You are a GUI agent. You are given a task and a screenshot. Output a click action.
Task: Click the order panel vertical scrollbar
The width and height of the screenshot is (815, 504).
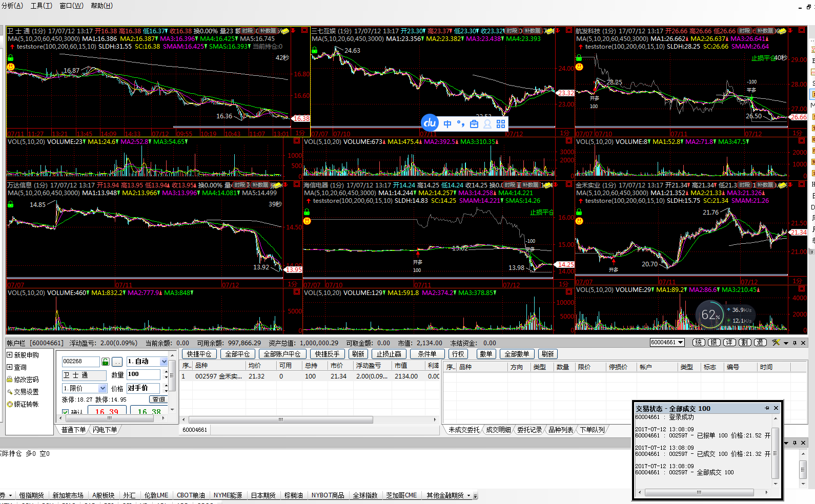point(172,382)
